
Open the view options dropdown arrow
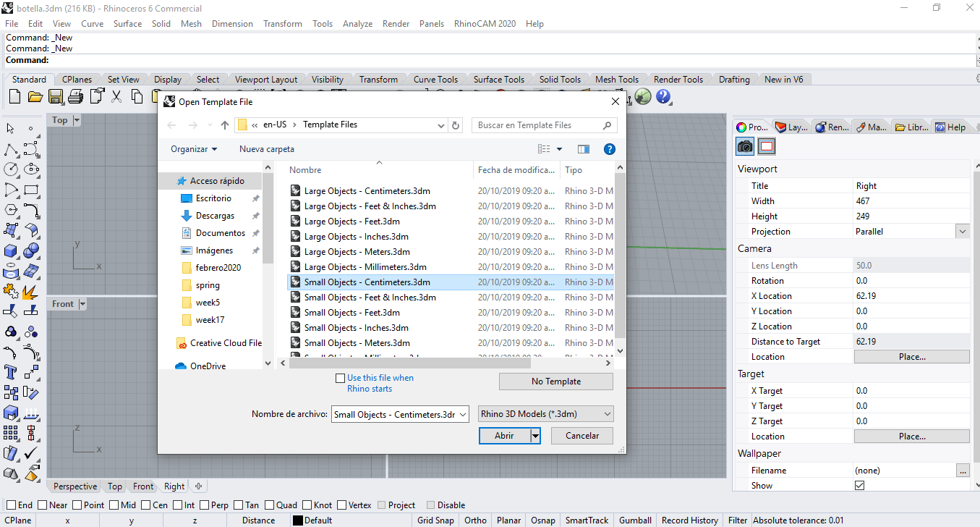(560, 149)
